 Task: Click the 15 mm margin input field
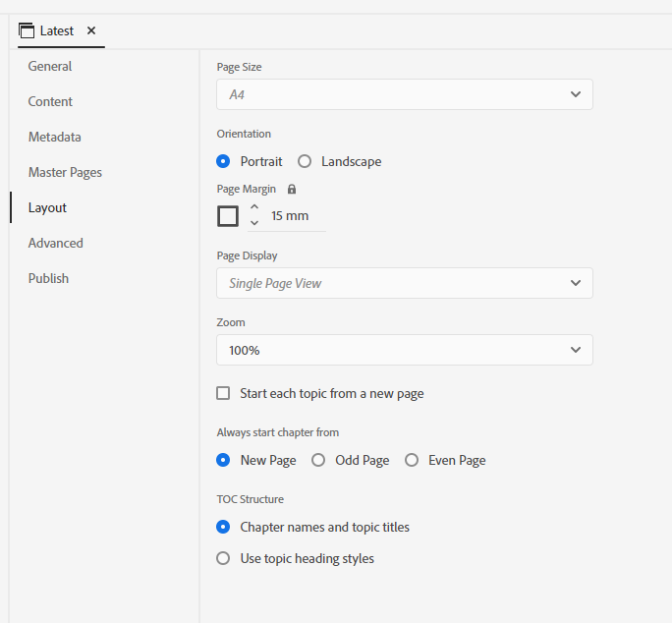point(295,216)
